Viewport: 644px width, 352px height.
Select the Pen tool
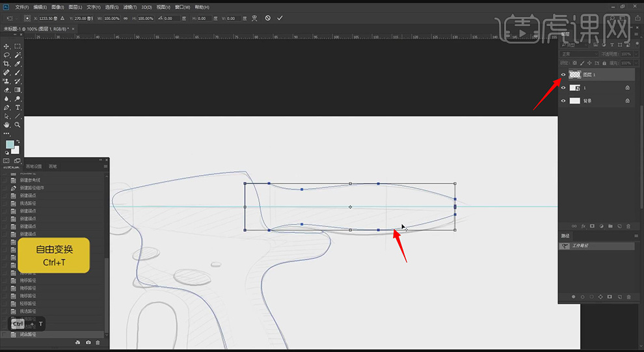(6, 107)
